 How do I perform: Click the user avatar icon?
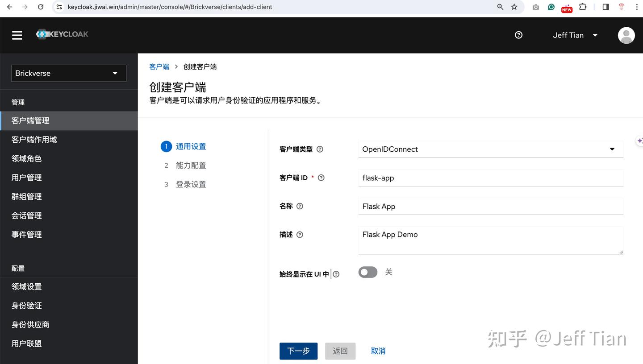626,35
